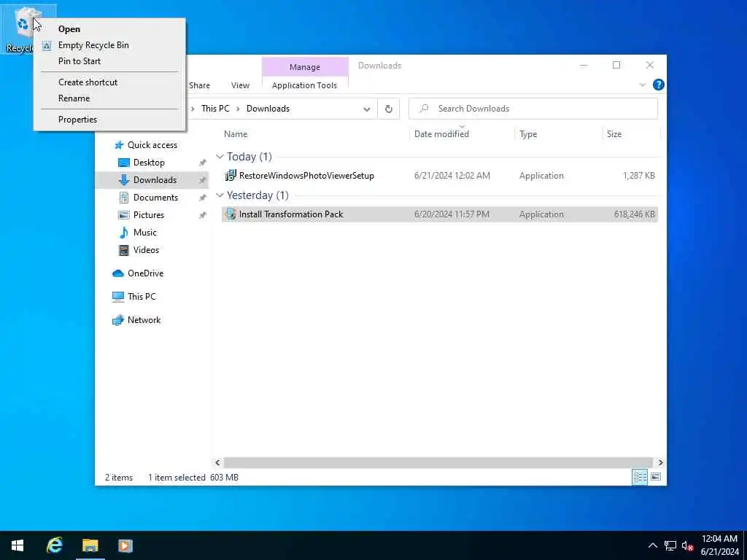The height and width of the screenshot is (560, 747).
Task: Collapse the Yesterday (1) group
Action: pyautogui.click(x=220, y=195)
